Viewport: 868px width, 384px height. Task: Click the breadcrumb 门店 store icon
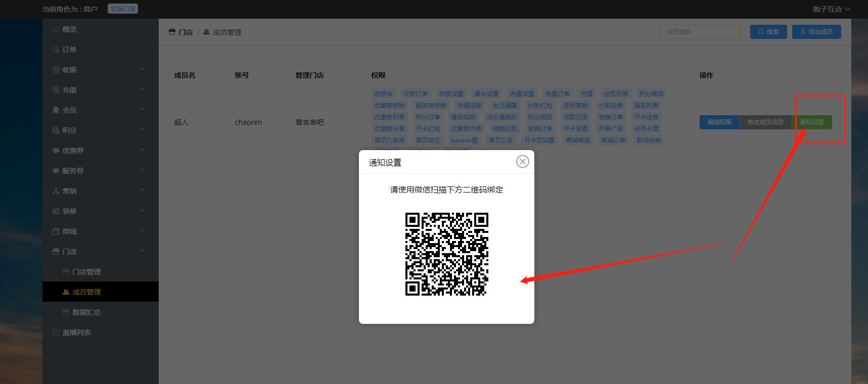coord(172,32)
